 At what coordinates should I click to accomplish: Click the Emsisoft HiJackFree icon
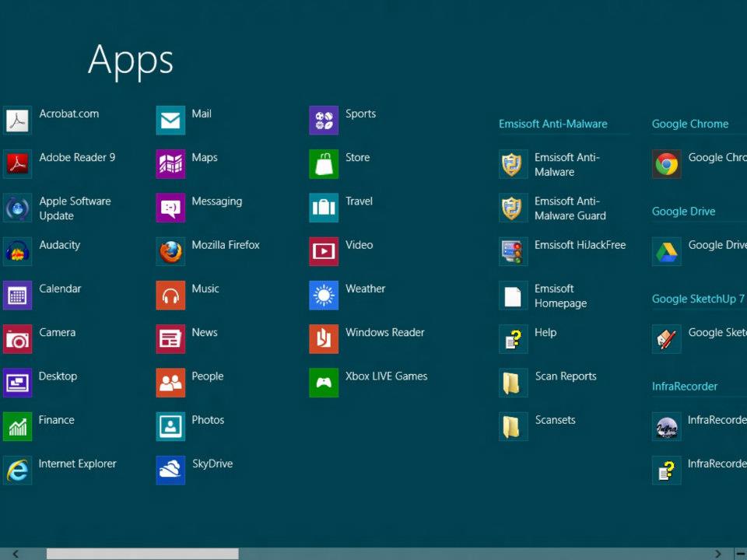coord(513,252)
